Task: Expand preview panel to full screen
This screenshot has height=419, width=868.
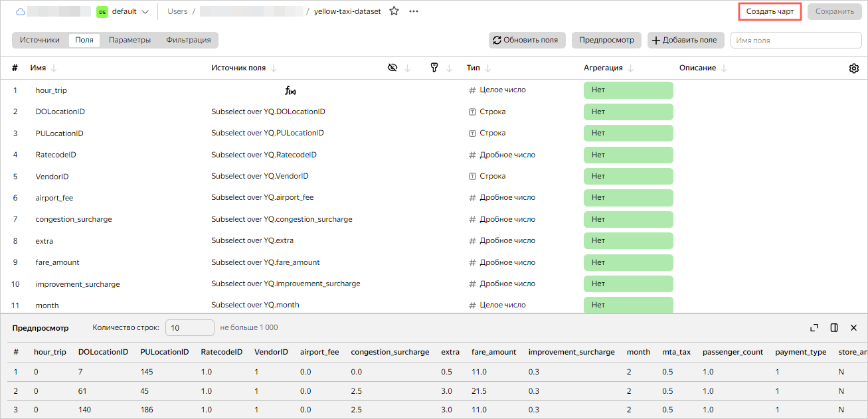Action: click(814, 327)
